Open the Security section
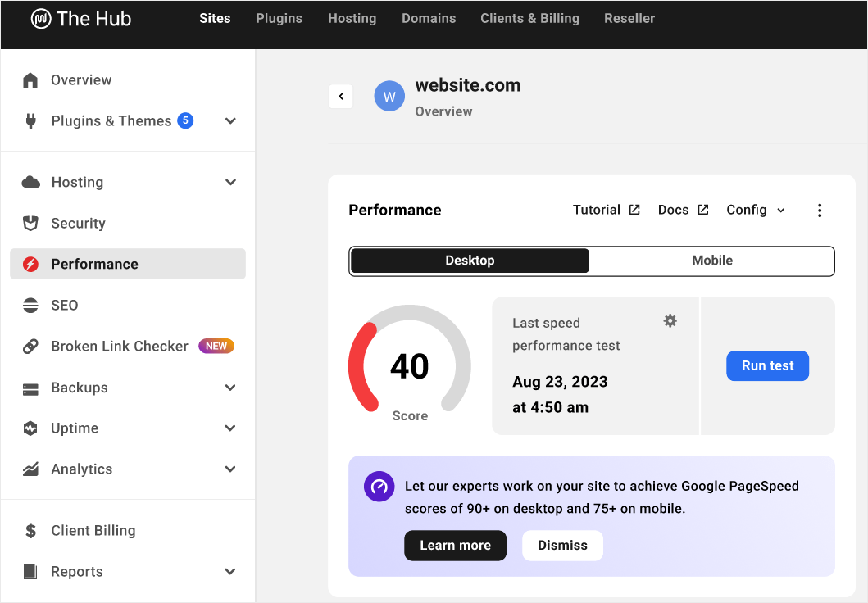The image size is (868, 603). click(77, 223)
